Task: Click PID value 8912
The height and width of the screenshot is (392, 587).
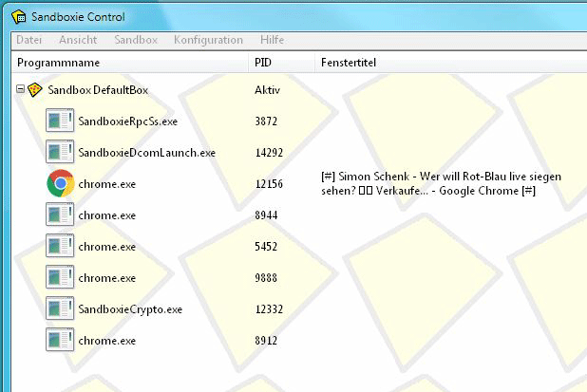Action: point(266,341)
